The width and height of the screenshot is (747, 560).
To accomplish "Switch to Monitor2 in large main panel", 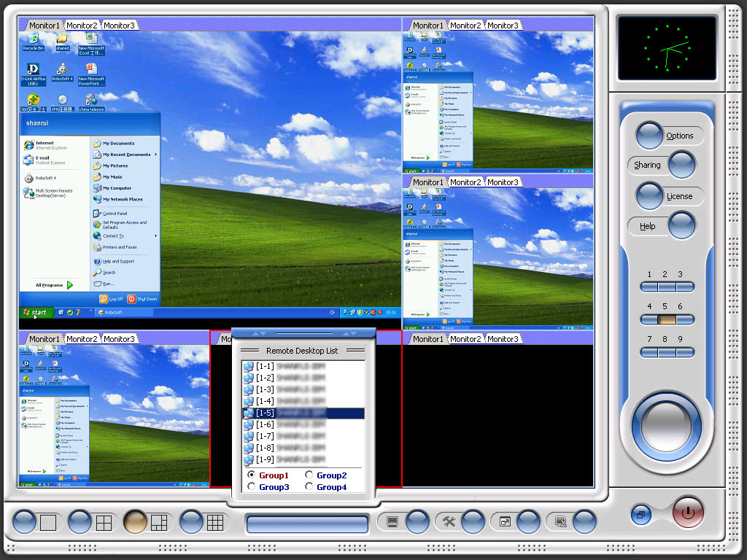I will click(82, 26).
